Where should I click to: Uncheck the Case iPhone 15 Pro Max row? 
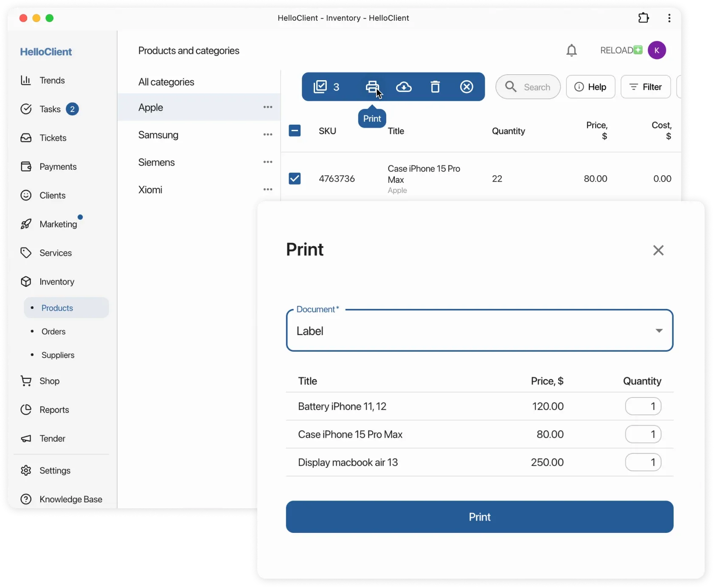point(295,179)
